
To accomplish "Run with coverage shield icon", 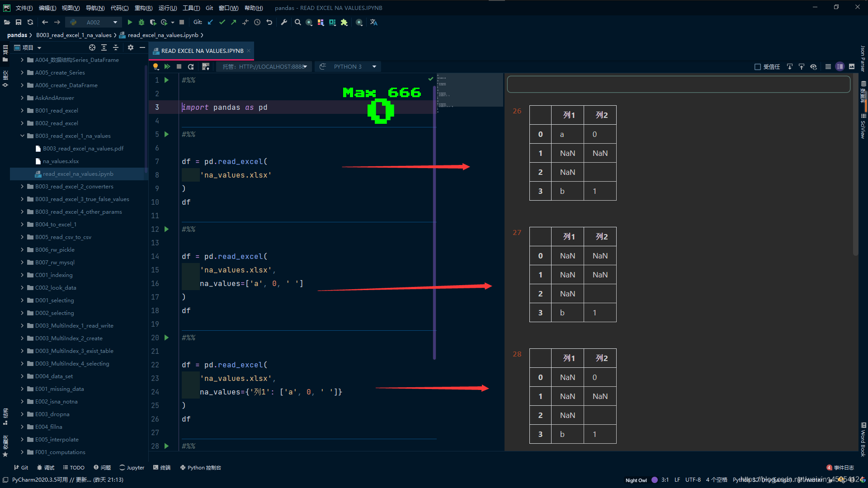I will (153, 22).
